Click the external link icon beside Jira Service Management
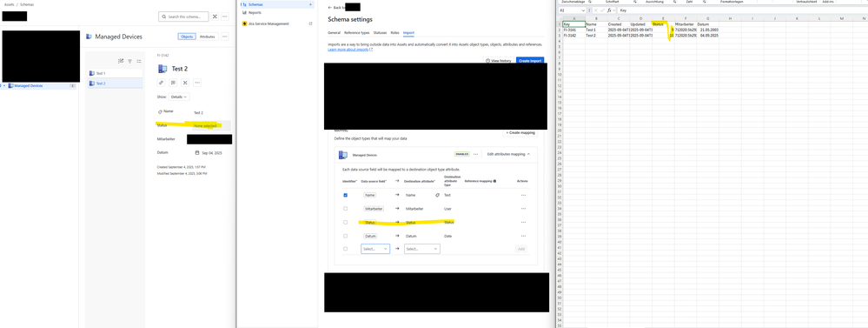The width and height of the screenshot is (868, 328). 310,23
